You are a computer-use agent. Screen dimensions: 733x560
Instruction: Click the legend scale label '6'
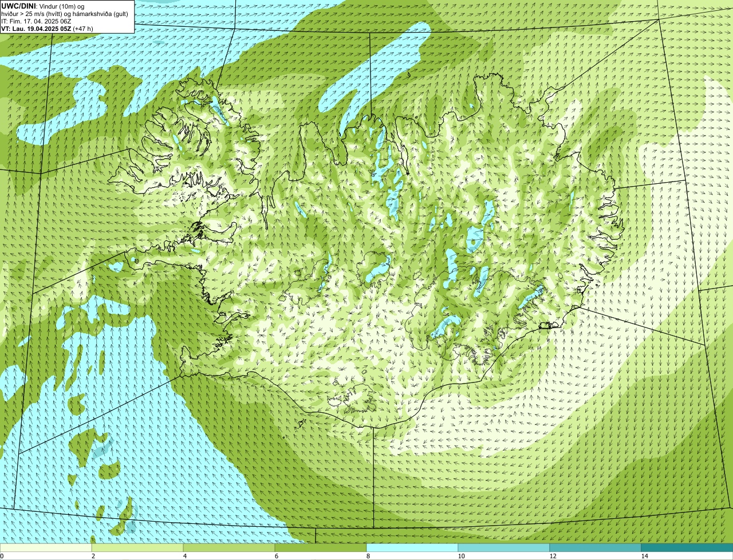click(276, 556)
